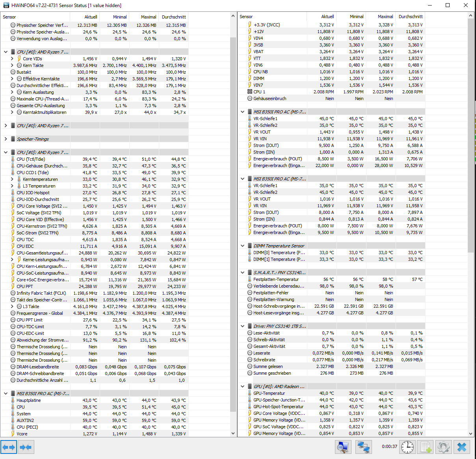This screenshot has height=459, width=476.
Task: Click the CPU 1 fan icon
Action: coord(249,92)
